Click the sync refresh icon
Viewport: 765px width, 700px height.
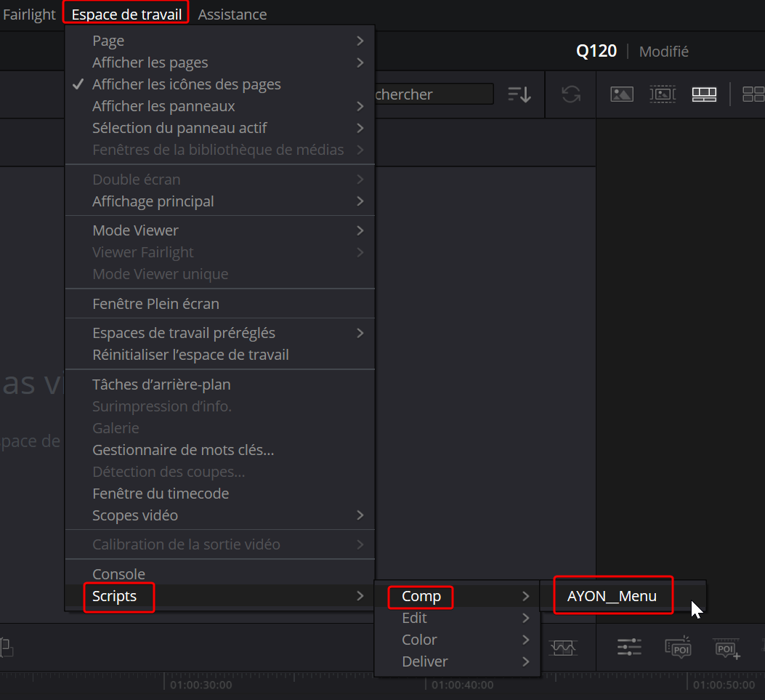pyautogui.click(x=571, y=94)
